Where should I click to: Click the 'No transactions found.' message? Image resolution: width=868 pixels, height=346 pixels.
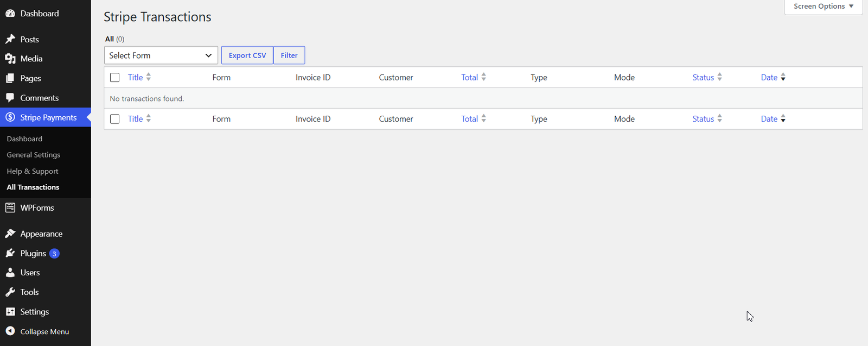[147, 99]
